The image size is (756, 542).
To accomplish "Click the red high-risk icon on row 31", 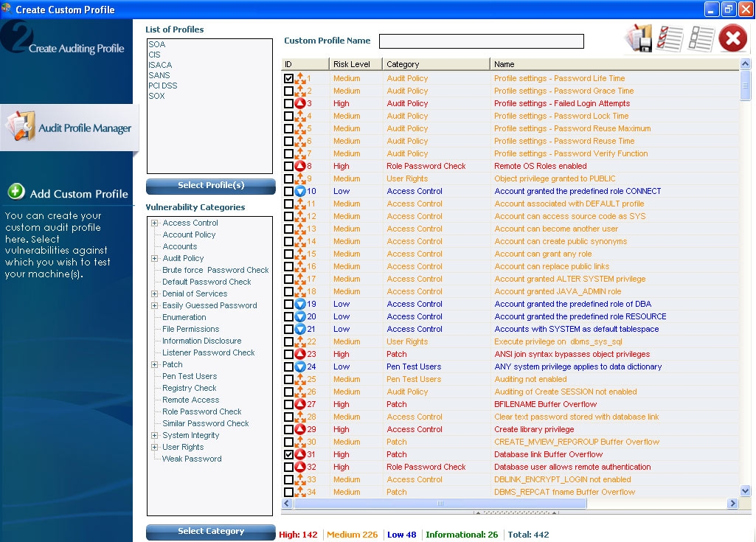I will (x=300, y=454).
